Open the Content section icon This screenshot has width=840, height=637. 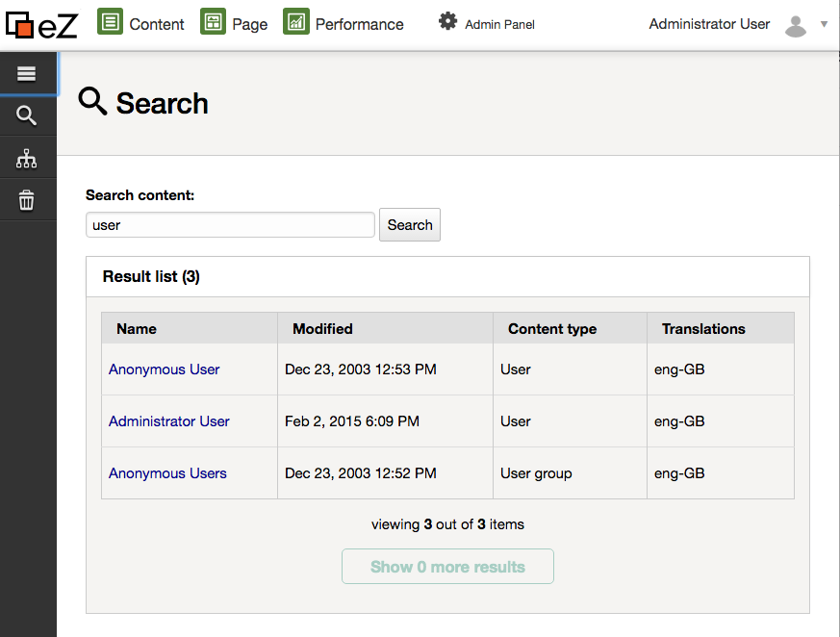(x=110, y=21)
